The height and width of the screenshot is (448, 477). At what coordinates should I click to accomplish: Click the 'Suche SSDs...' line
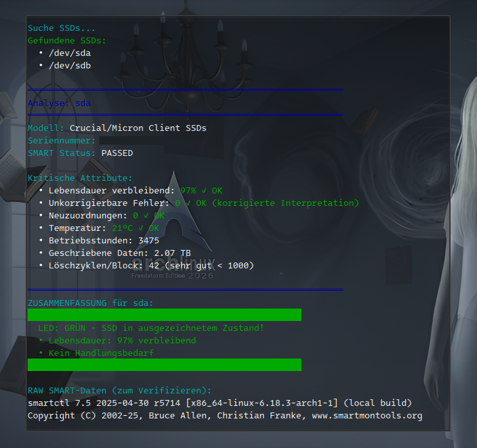pos(61,28)
